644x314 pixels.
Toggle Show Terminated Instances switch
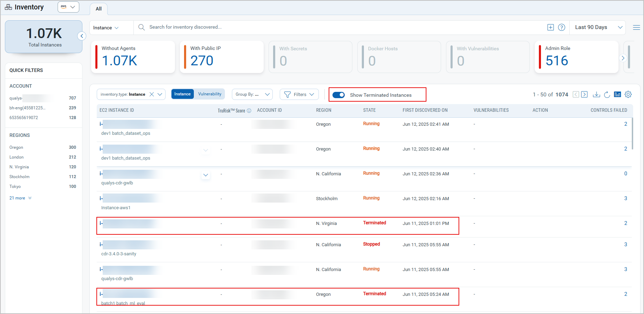tap(338, 95)
